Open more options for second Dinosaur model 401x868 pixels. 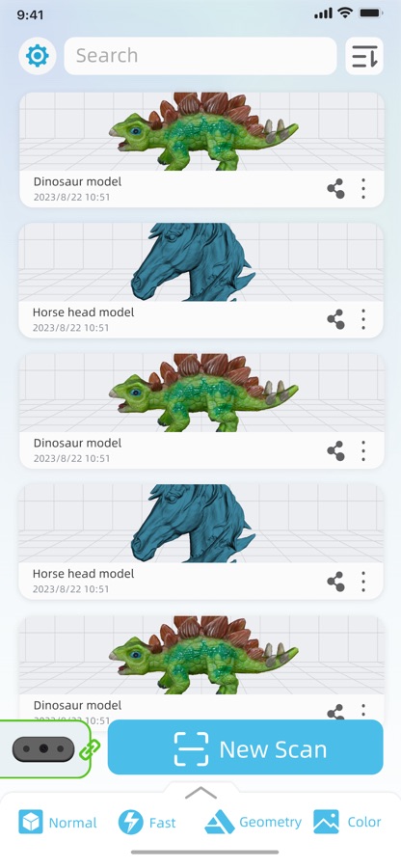click(363, 450)
